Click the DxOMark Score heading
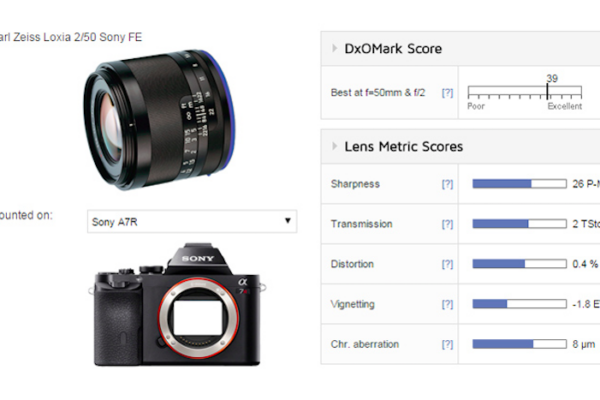Image resolution: width=600 pixels, height=400 pixels. pos(393,49)
